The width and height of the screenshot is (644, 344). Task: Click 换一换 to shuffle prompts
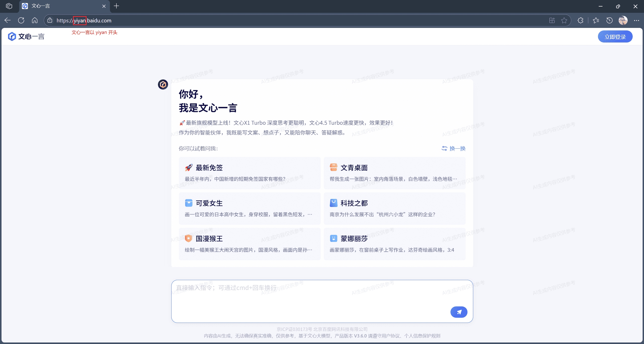coord(457,148)
